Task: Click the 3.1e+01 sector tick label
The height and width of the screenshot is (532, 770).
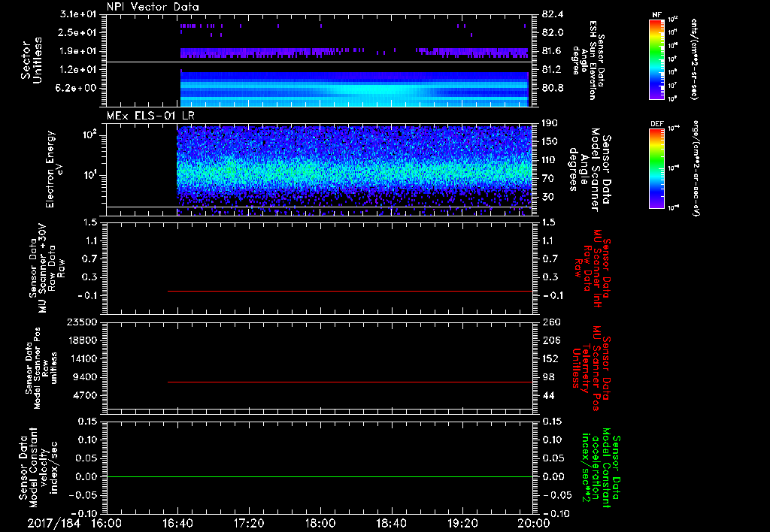Action: [78, 14]
